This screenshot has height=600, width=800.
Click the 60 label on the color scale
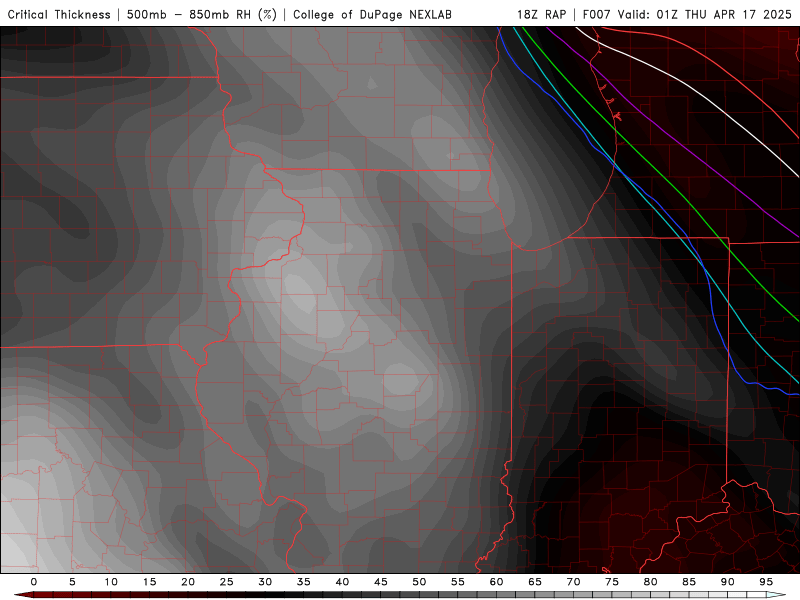tap(496, 582)
